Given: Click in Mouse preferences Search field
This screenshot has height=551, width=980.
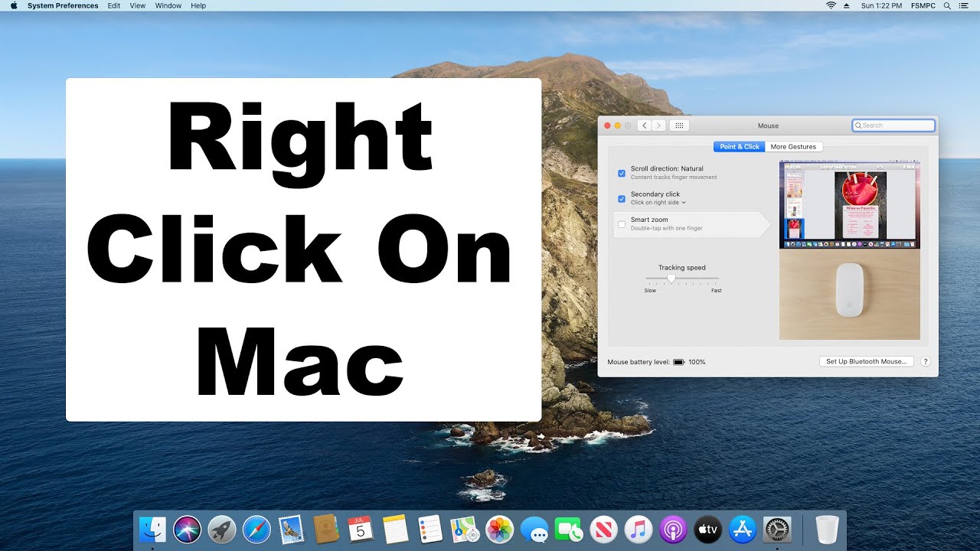Looking at the screenshot, I should pyautogui.click(x=893, y=126).
